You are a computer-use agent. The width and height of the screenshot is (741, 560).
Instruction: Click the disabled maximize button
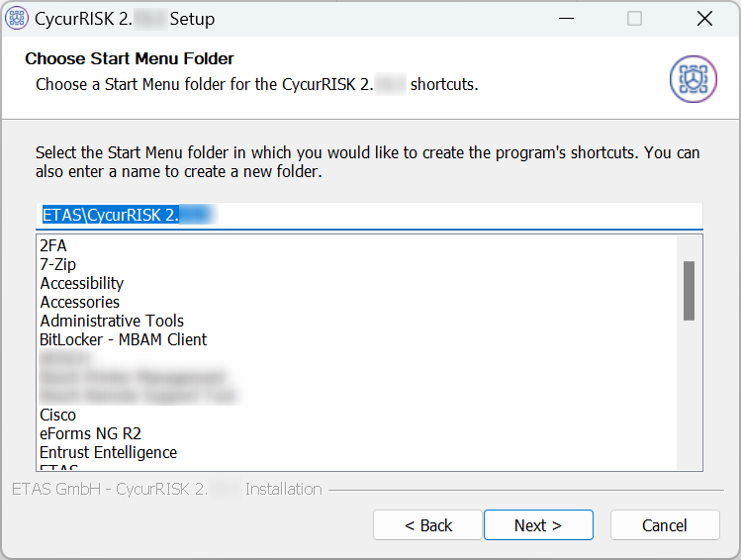click(x=634, y=18)
